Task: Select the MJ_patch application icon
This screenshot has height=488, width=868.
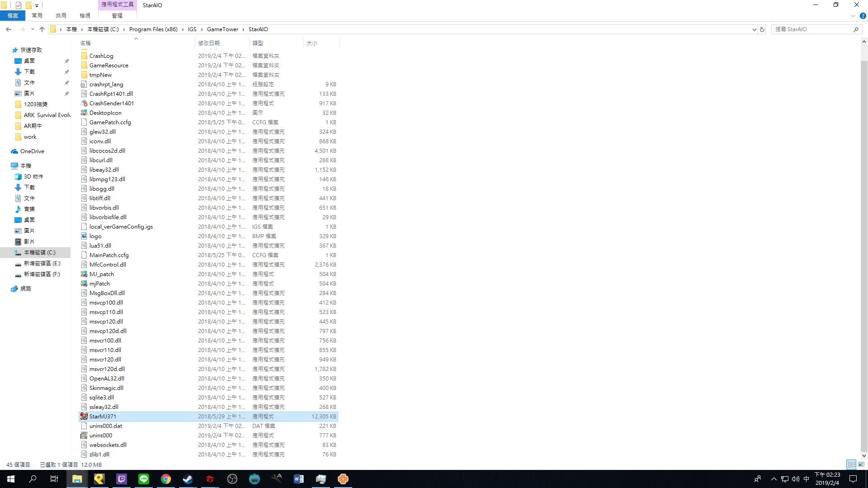Action: pyautogui.click(x=84, y=274)
